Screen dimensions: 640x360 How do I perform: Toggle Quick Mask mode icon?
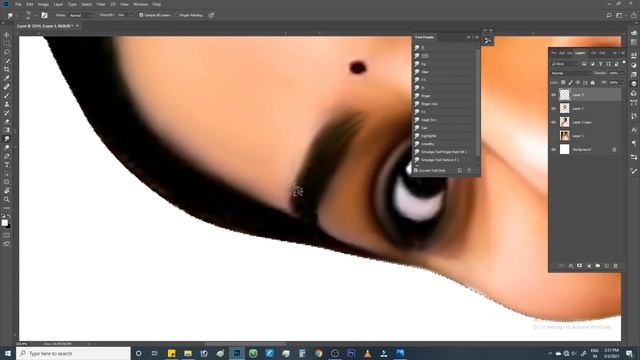pos(7,235)
